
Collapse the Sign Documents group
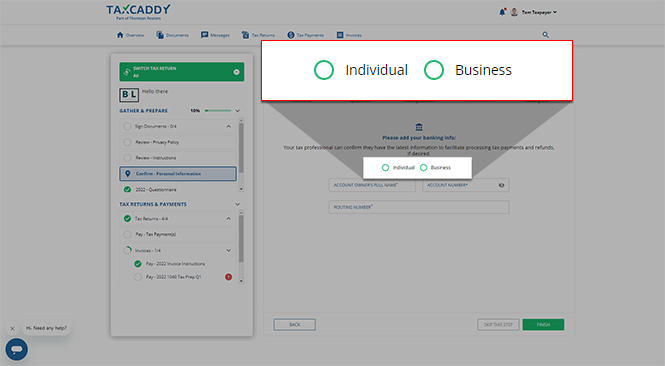click(229, 126)
